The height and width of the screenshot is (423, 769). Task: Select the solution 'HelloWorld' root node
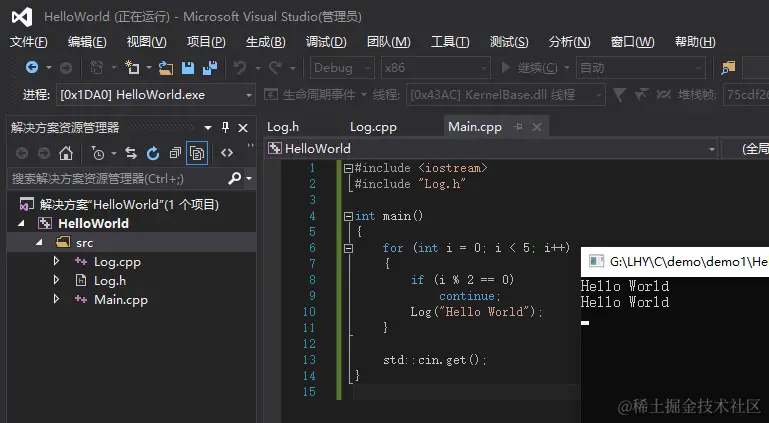(x=129, y=204)
